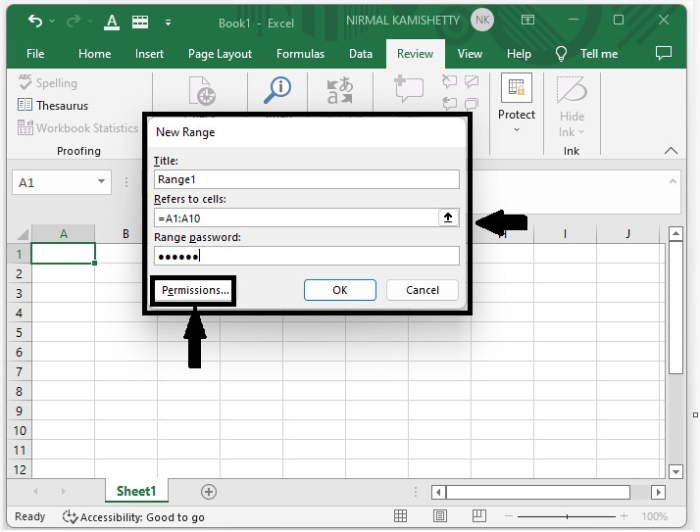
Task: Click the Hide Ink button
Action: (x=571, y=106)
